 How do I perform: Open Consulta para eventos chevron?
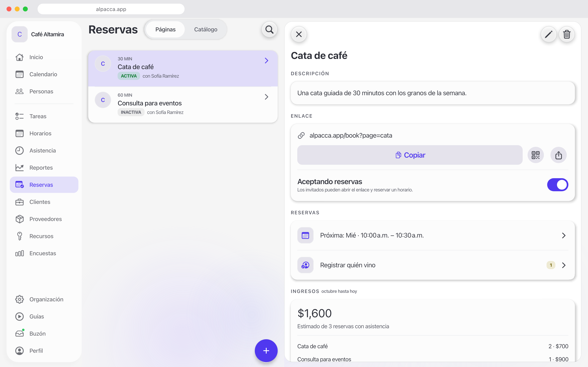[x=266, y=97]
